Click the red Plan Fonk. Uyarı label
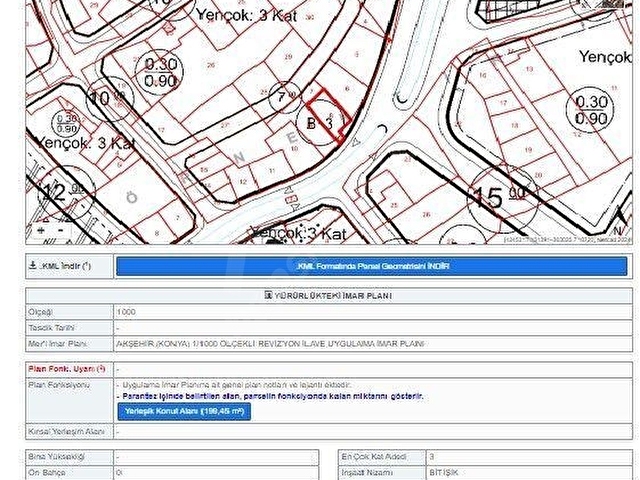This screenshot has height=480, width=640. click(67, 369)
